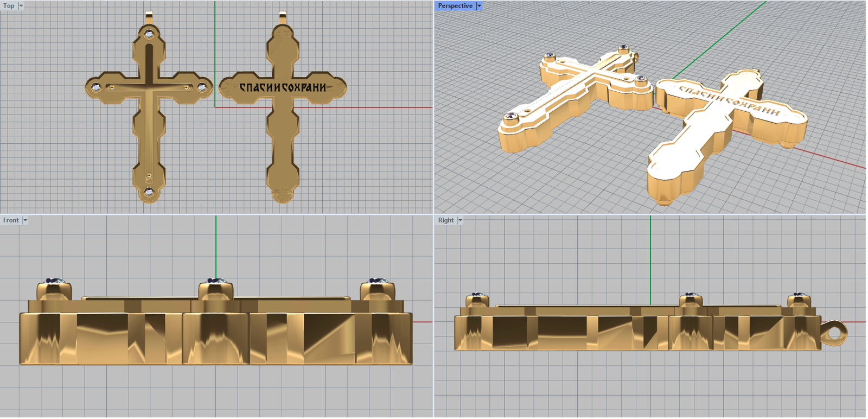Select the top gemstone on Top view cross
Viewport: 868px width, 419px height.
[149, 34]
